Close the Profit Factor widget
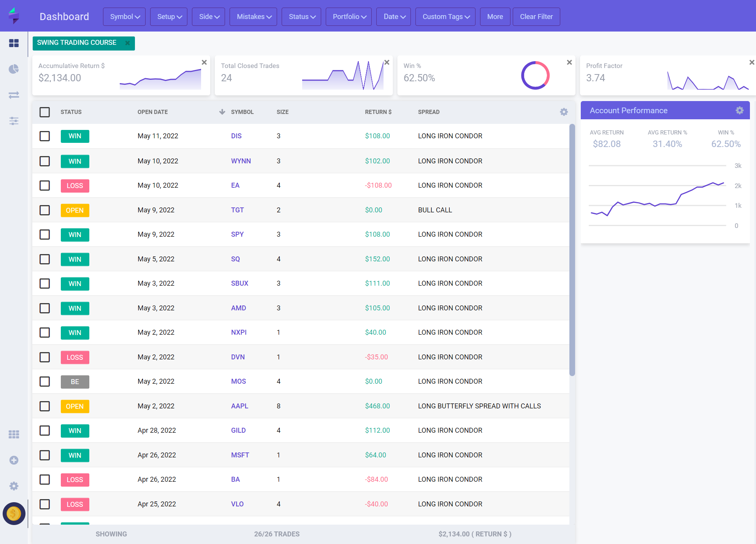Viewport: 756px width, 544px height. (x=751, y=62)
